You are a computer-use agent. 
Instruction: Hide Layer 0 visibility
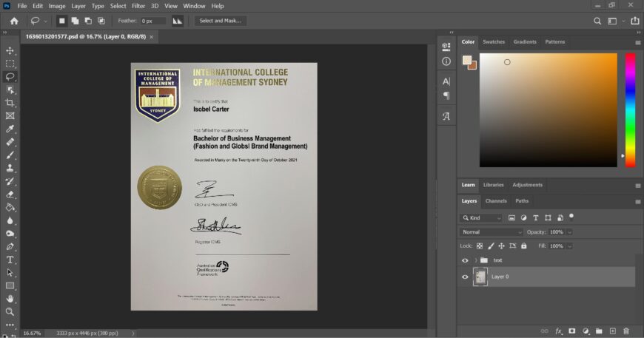(x=465, y=277)
